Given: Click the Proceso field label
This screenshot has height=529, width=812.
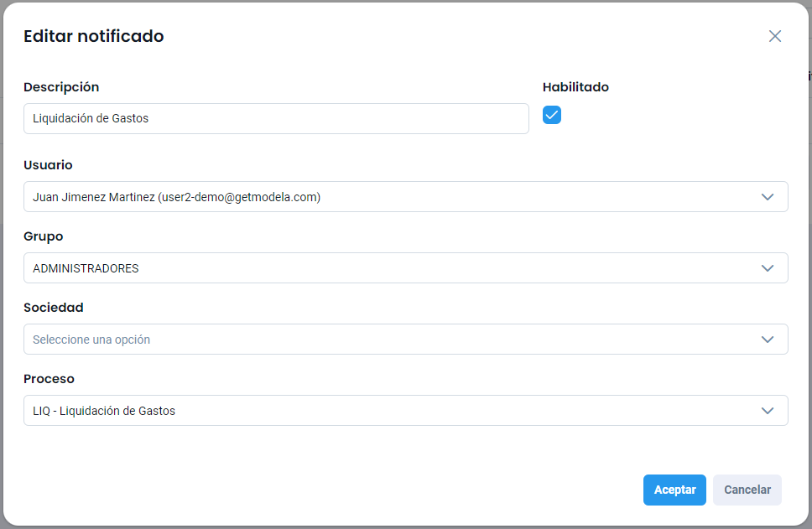Looking at the screenshot, I should (49, 379).
